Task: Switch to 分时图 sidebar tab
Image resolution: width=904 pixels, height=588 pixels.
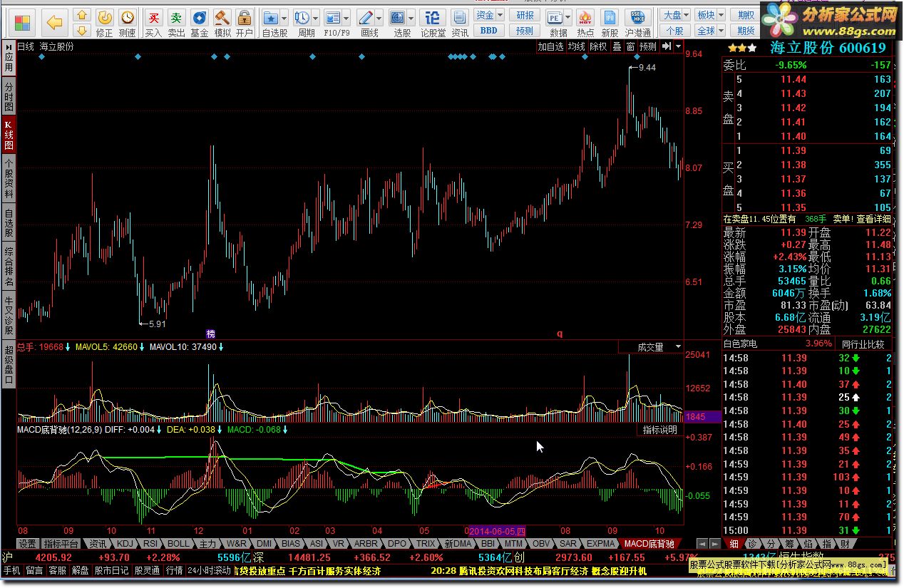Action: pyautogui.click(x=9, y=96)
